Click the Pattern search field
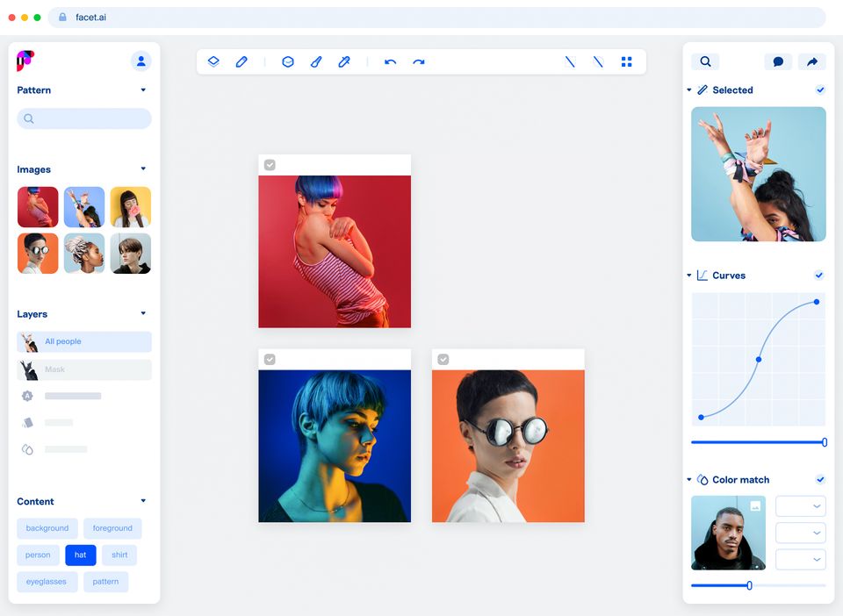 pos(84,118)
